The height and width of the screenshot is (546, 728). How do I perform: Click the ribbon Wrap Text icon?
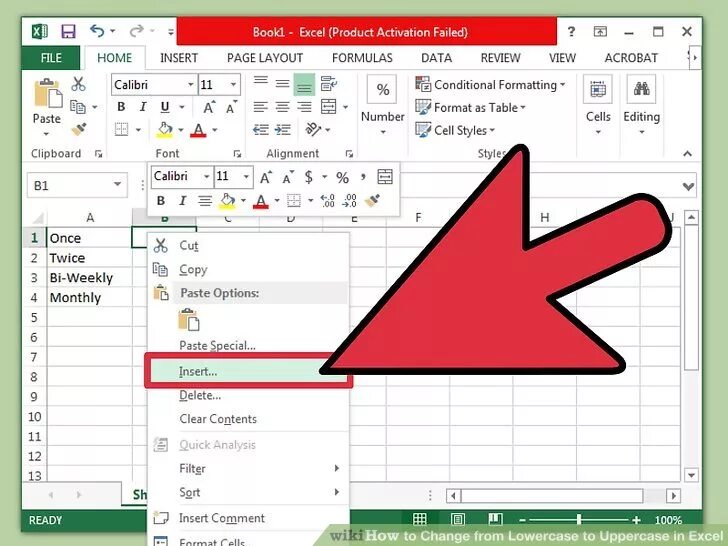coord(329,84)
